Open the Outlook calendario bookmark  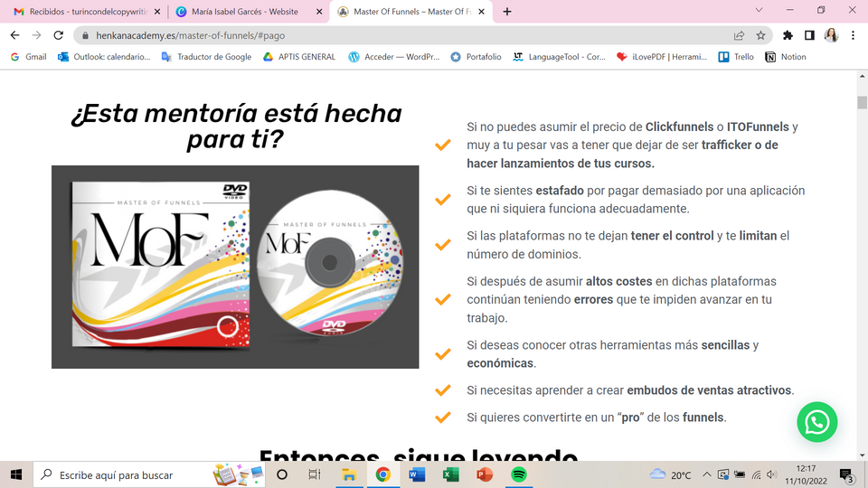point(104,57)
